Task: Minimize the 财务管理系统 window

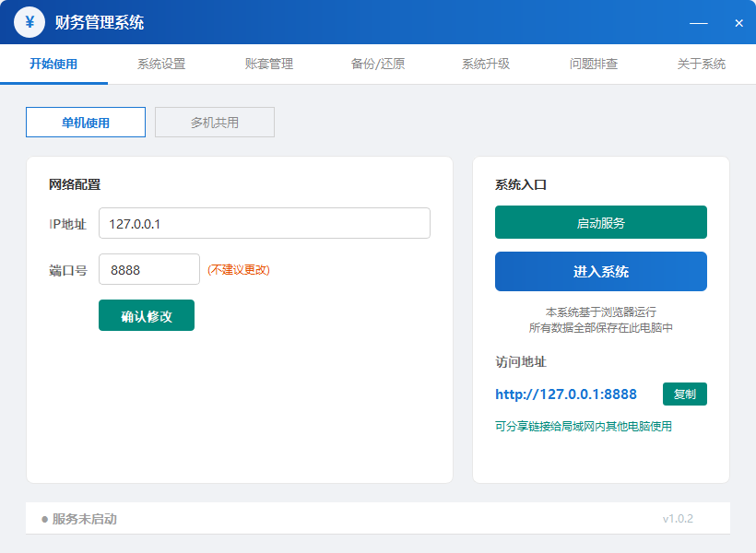Action: click(698, 23)
